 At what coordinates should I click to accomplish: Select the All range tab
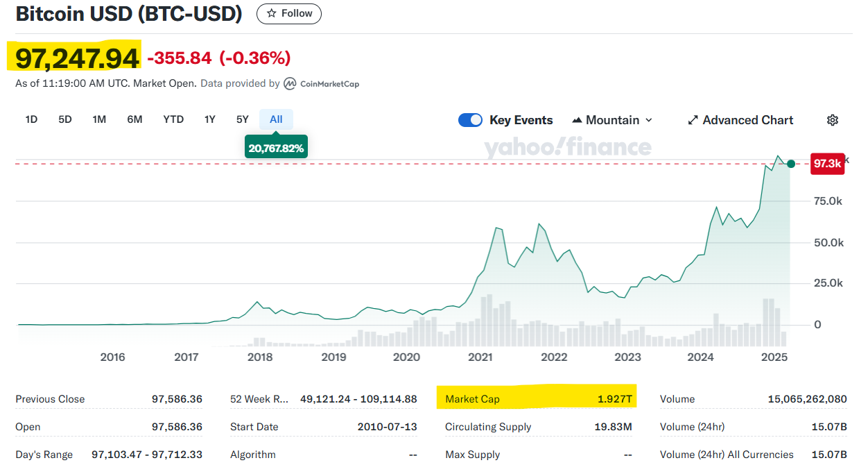click(x=276, y=119)
